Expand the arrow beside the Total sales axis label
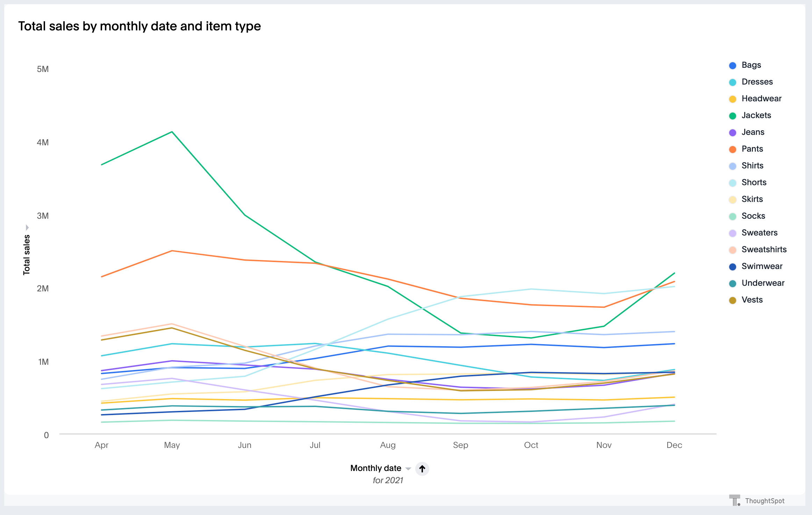Viewport: 812px width, 515px height. click(x=27, y=227)
